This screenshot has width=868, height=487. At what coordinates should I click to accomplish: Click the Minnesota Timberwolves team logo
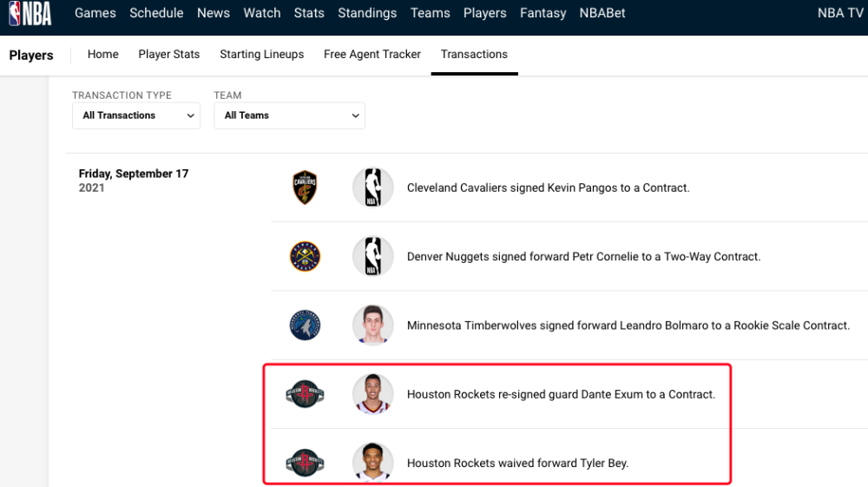(305, 326)
